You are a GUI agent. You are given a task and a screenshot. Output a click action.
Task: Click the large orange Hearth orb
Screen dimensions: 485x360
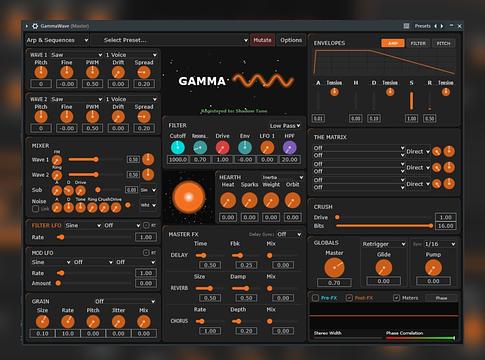189,197
